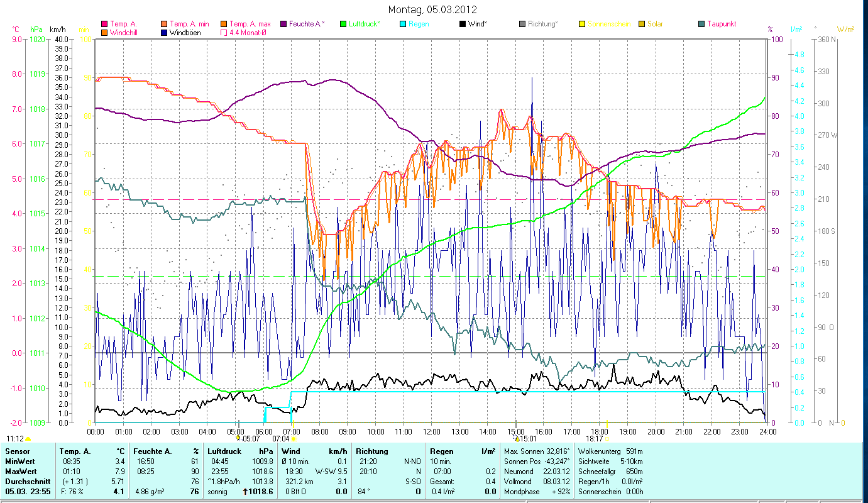Click the Taupunkt legend square
Viewport: 868px width, 503px height.
click(x=701, y=24)
